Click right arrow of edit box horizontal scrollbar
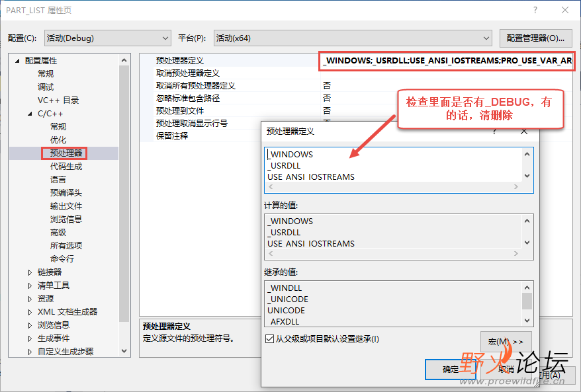581x392 pixels. pyautogui.click(x=515, y=187)
